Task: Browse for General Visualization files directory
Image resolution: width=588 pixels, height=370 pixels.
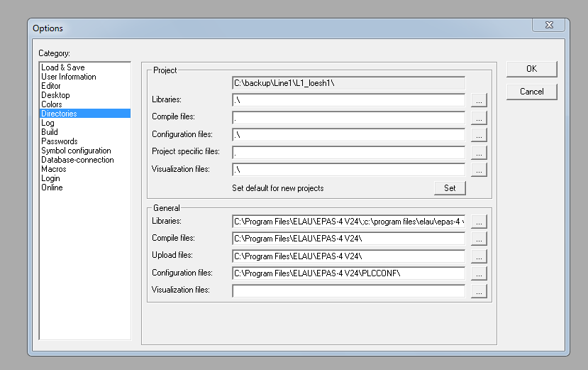Action: (479, 291)
